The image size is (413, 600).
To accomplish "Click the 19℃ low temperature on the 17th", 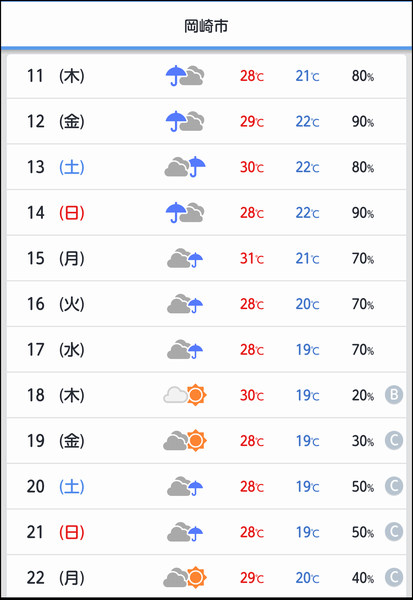I will coord(307,349).
